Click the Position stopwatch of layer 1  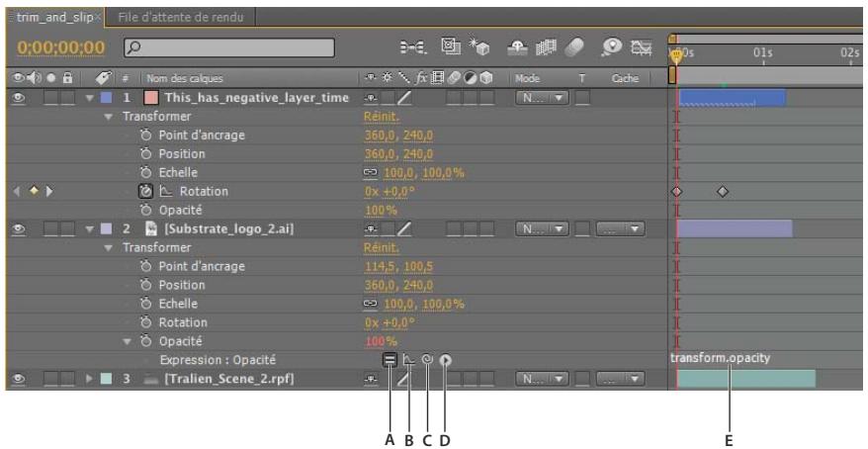point(145,154)
